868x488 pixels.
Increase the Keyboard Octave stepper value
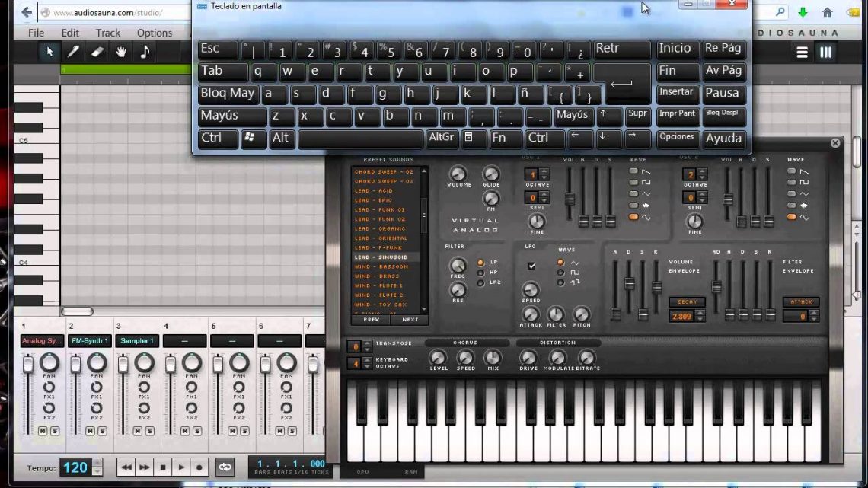coord(368,360)
